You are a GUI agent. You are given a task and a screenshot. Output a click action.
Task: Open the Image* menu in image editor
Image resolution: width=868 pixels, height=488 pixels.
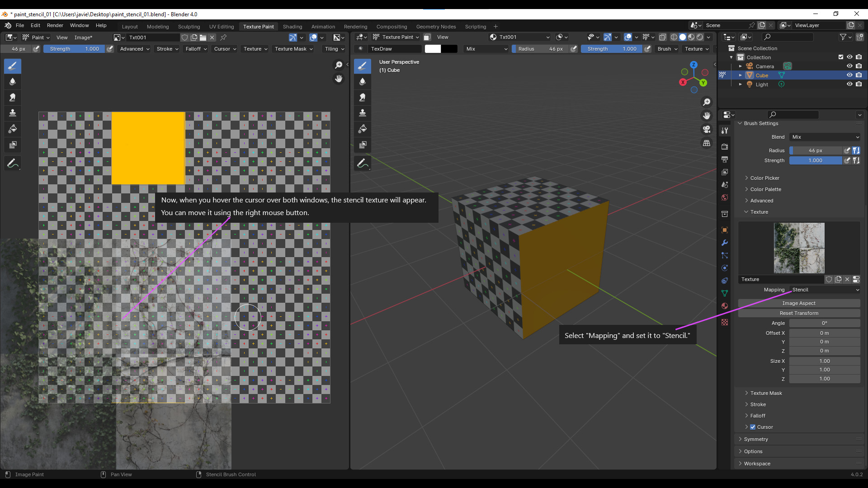tap(83, 38)
